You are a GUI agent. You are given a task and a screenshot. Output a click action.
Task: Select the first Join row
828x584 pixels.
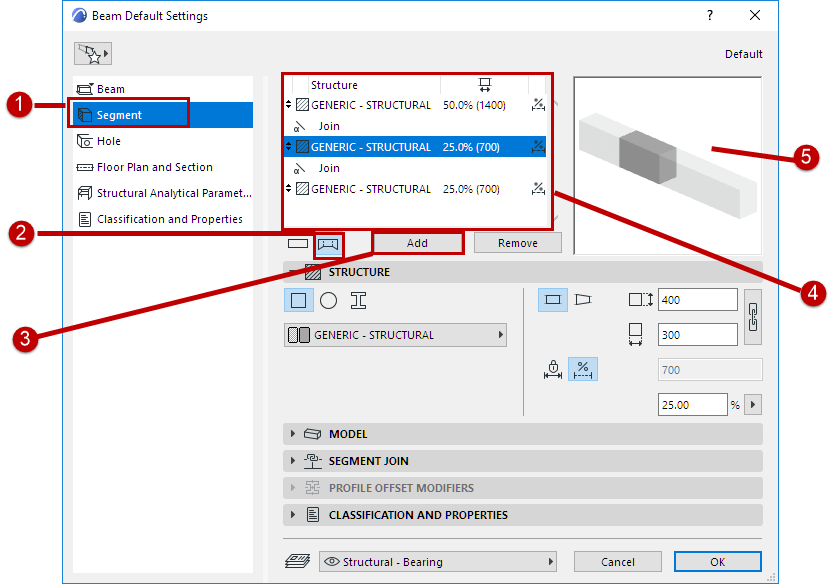(x=415, y=126)
